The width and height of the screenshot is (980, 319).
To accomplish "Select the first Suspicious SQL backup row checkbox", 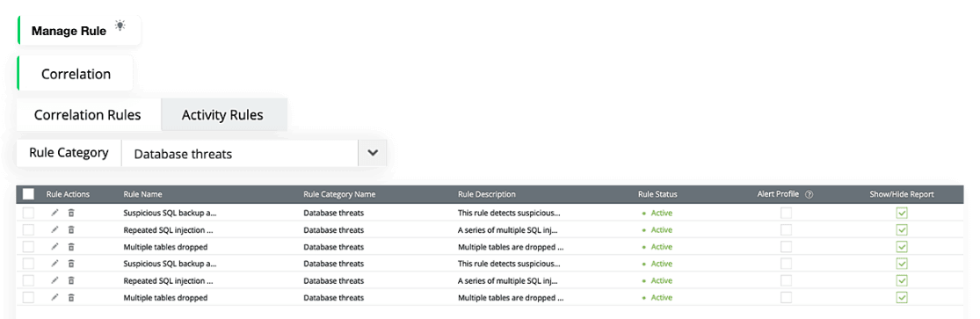I will coord(28,213).
